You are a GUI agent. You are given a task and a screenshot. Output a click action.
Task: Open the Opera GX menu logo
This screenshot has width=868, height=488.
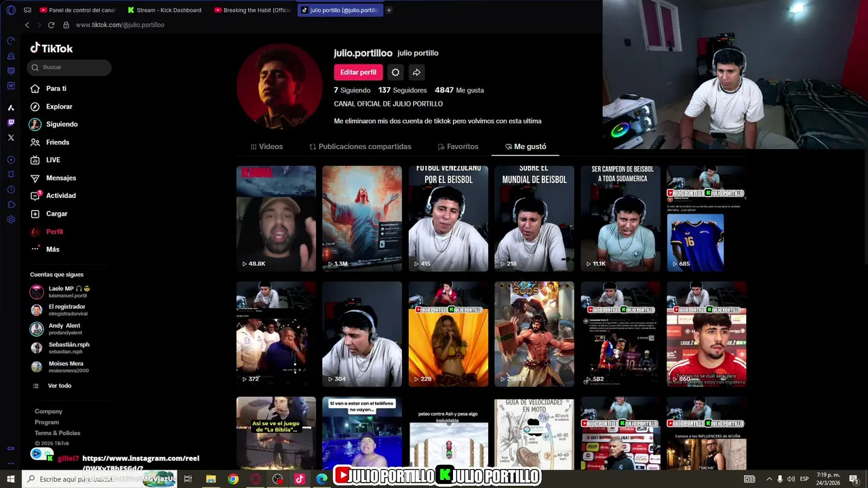tap(11, 10)
